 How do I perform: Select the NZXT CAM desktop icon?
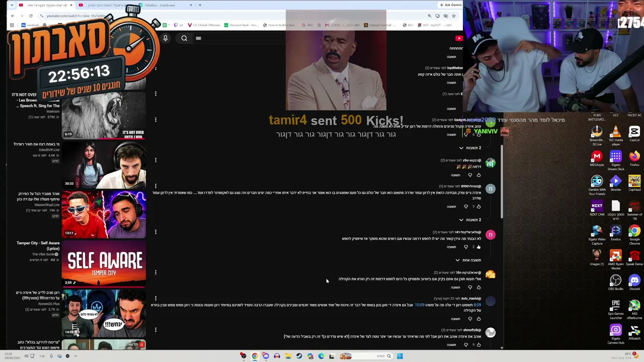pyautogui.click(x=597, y=209)
